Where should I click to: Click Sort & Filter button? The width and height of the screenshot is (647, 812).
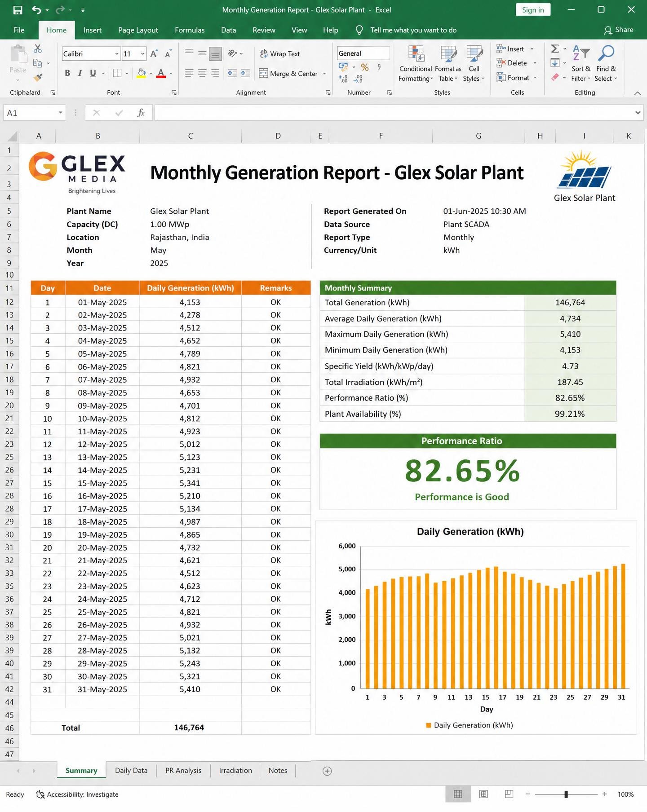581,64
